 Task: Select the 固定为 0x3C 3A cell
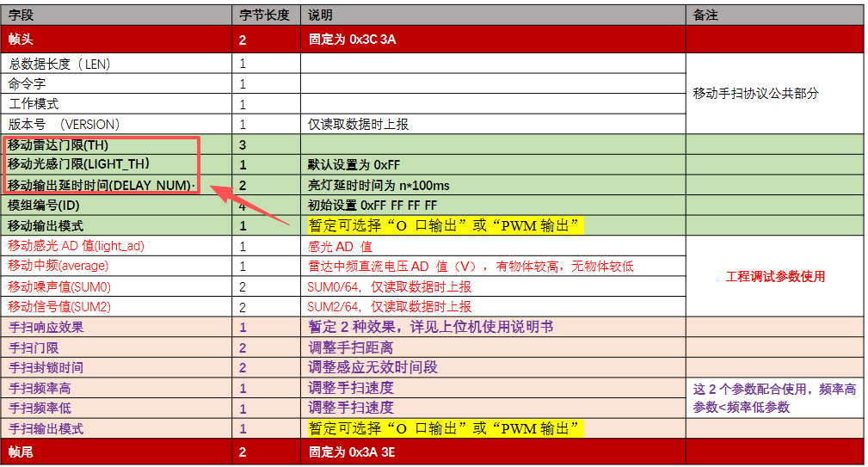click(493, 40)
